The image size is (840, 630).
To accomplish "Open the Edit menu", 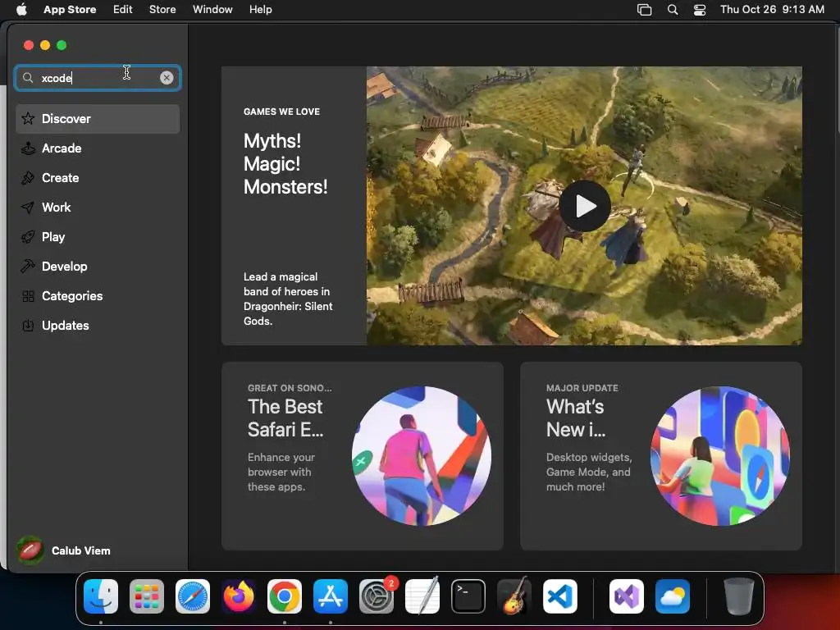I will pyautogui.click(x=123, y=10).
